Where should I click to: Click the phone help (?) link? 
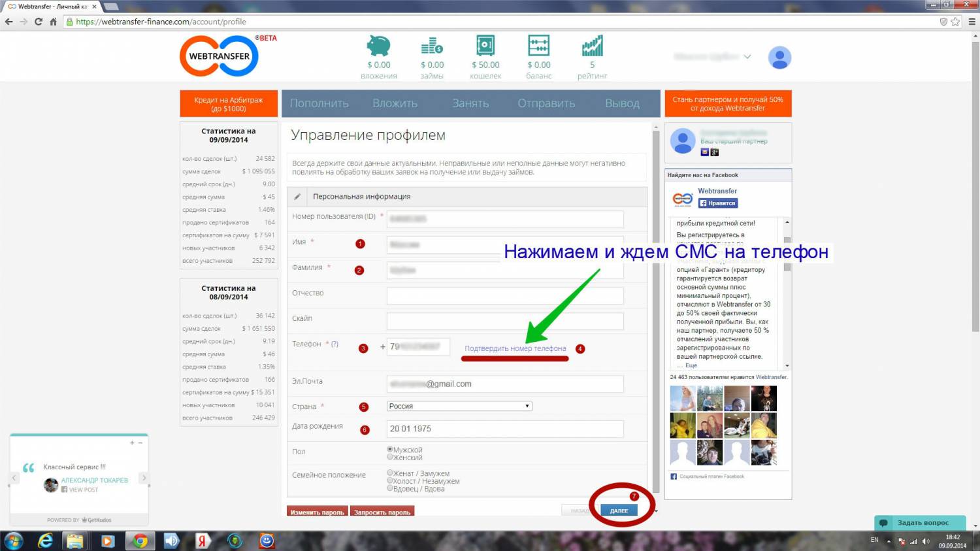(x=335, y=344)
